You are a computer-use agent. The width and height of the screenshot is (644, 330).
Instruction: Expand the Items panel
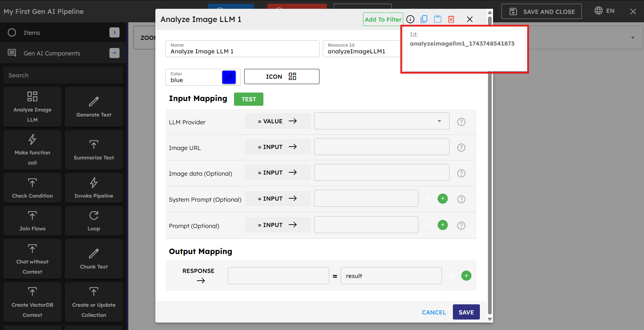click(114, 32)
